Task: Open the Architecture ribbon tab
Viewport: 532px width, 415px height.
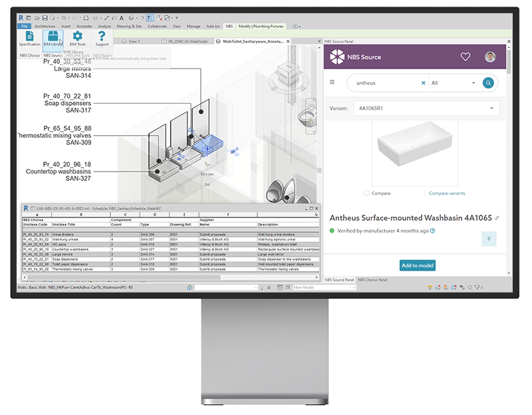Action: [x=45, y=27]
